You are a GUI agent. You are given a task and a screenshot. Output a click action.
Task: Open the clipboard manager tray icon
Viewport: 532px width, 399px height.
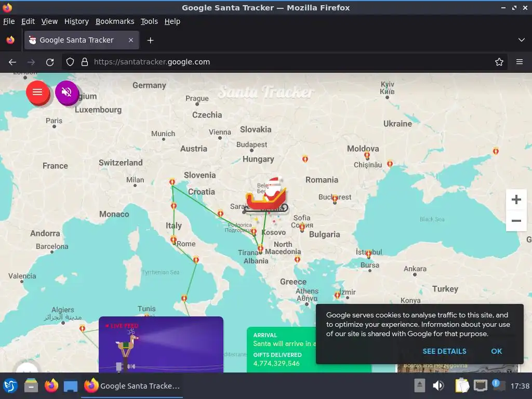[462, 385]
